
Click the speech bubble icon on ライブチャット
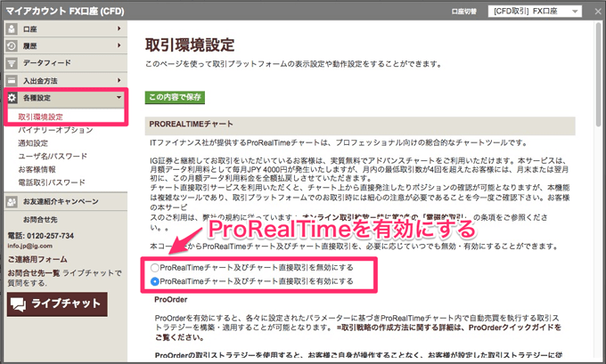tap(18, 304)
